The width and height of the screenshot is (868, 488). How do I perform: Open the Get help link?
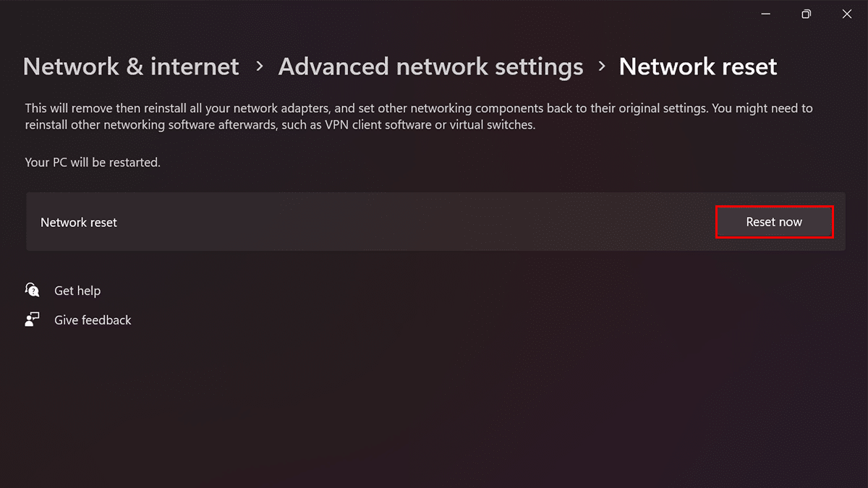[77, 291]
